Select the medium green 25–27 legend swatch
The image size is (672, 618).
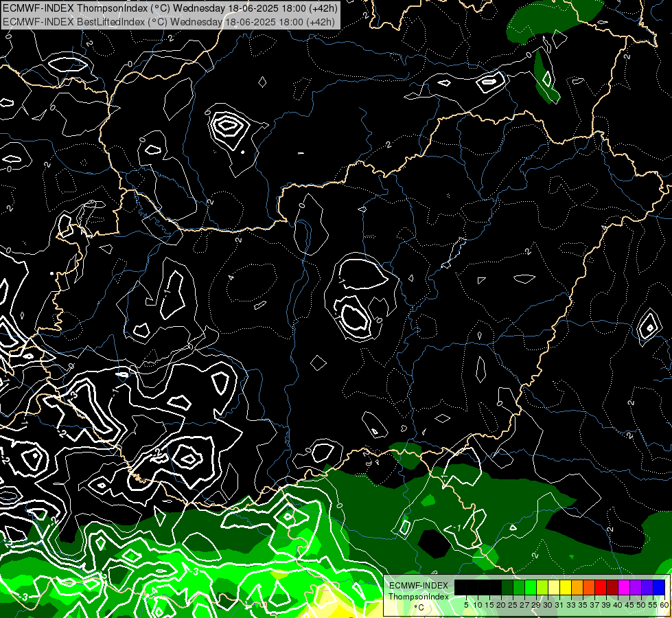519,587
